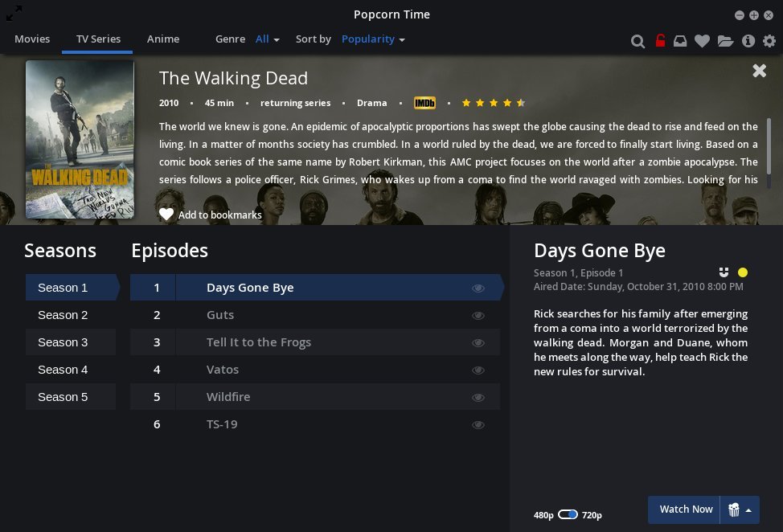This screenshot has width=783, height=532.
Task: Open the settings gear icon
Action: click(x=769, y=41)
